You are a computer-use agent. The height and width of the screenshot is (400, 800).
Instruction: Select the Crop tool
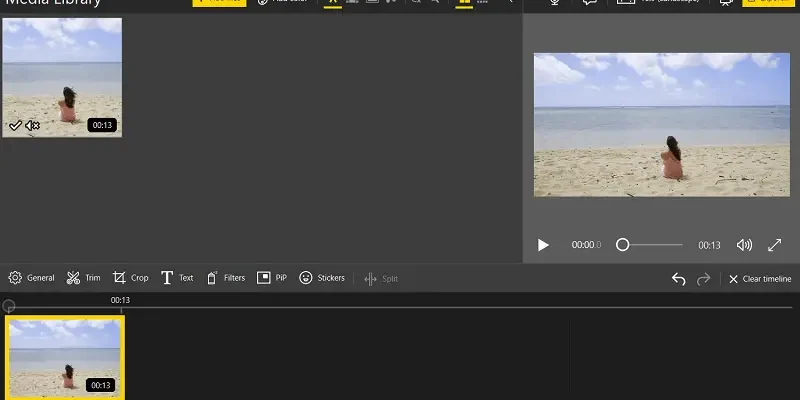point(131,278)
